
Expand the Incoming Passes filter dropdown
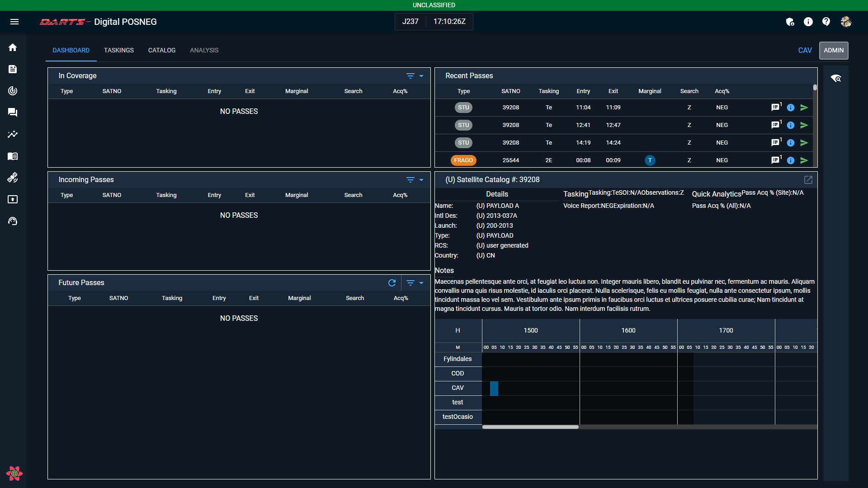[421, 180]
